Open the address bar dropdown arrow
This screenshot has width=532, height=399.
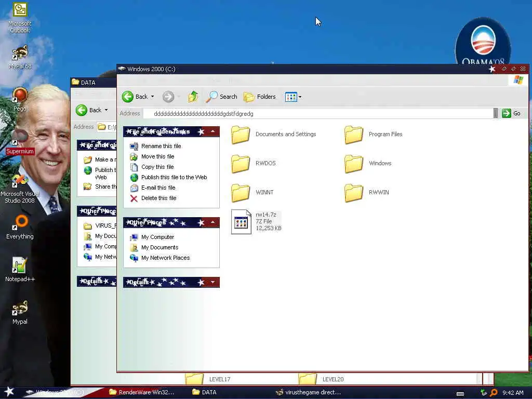tap(496, 113)
